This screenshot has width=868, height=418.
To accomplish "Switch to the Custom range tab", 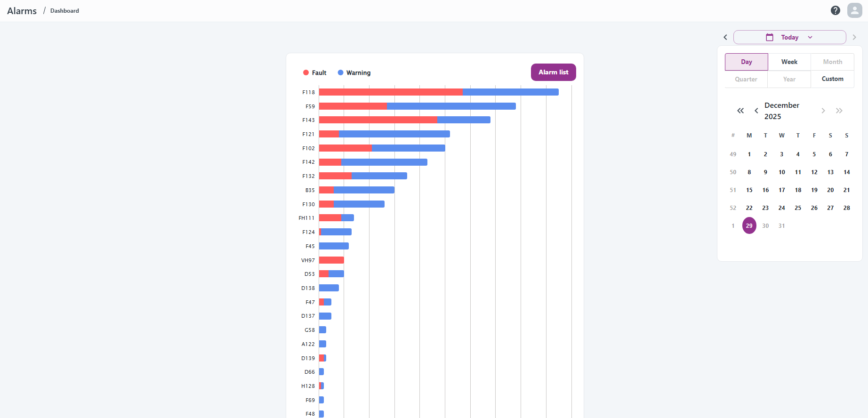I will pyautogui.click(x=832, y=79).
